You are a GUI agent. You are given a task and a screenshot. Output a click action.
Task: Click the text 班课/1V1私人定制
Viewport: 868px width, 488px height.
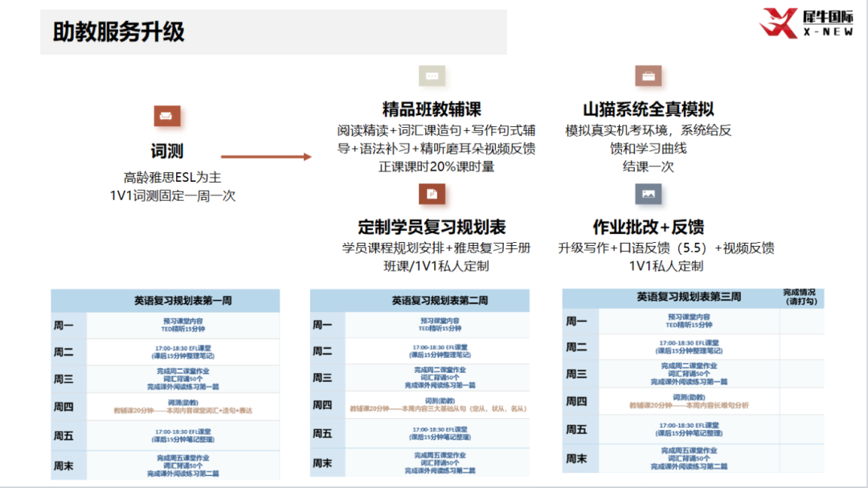tap(436, 266)
